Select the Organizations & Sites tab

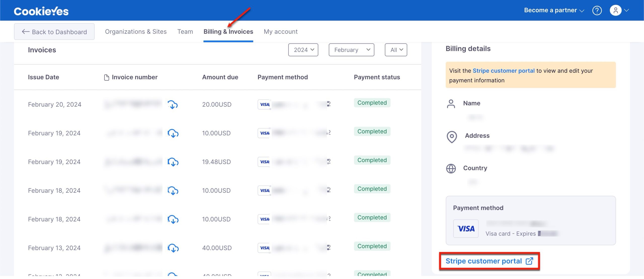click(136, 31)
